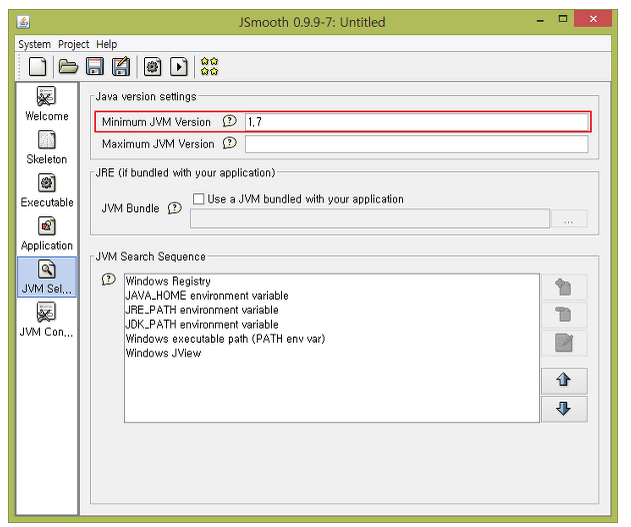Click help icon beside JVM search list

pyautogui.click(x=109, y=279)
